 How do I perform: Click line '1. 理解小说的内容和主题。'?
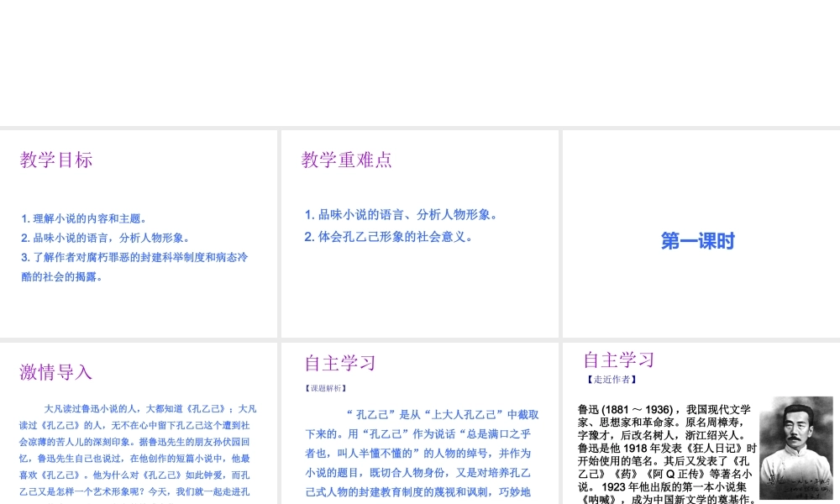tap(83, 218)
